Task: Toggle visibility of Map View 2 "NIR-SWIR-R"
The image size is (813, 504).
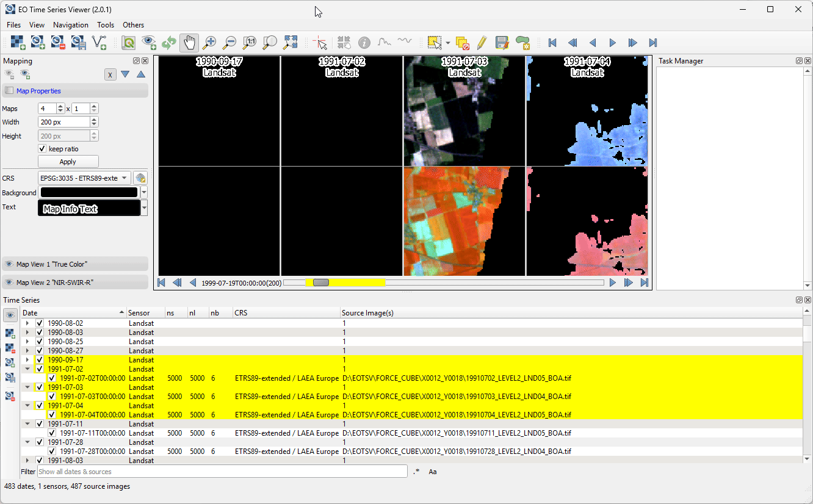Action: [x=9, y=283]
